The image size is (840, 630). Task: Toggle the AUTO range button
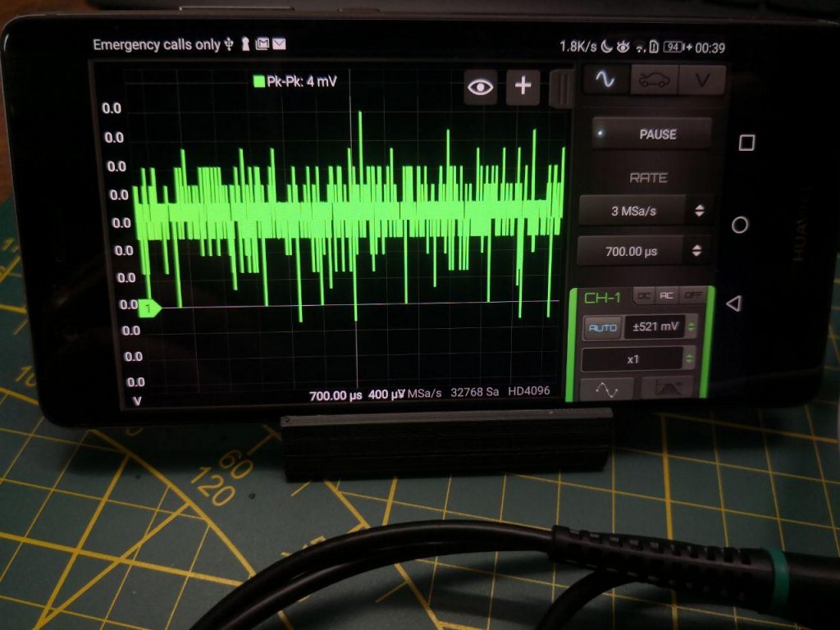point(602,327)
